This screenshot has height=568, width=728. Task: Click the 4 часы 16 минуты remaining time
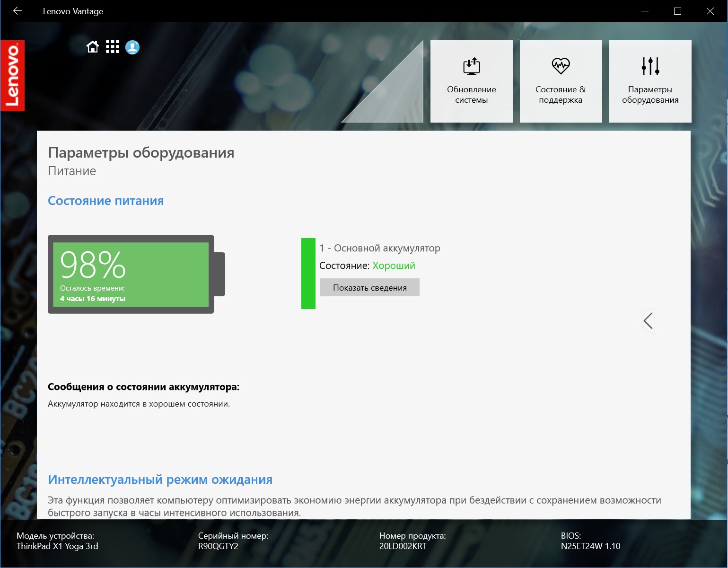pyautogui.click(x=93, y=299)
